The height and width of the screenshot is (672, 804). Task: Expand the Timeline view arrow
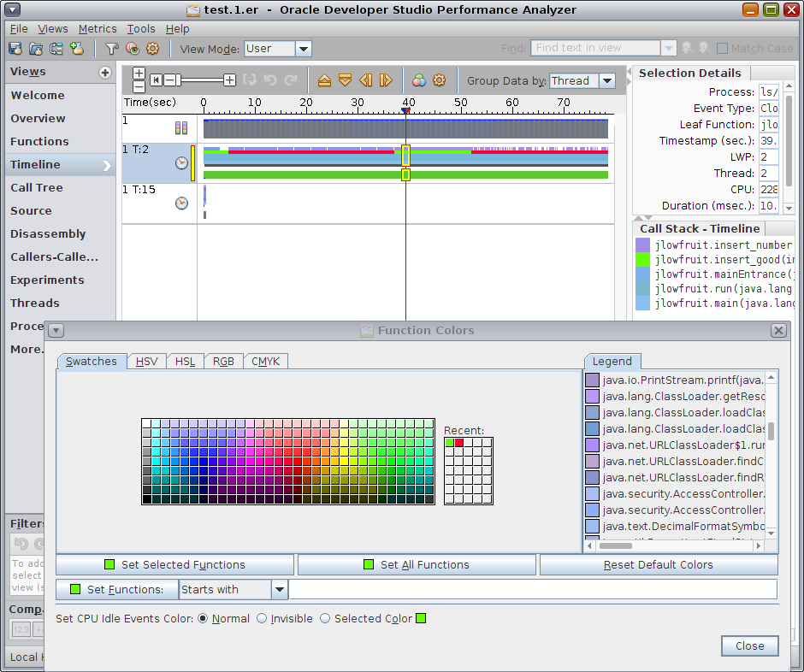pyautogui.click(x=107, y=165)
